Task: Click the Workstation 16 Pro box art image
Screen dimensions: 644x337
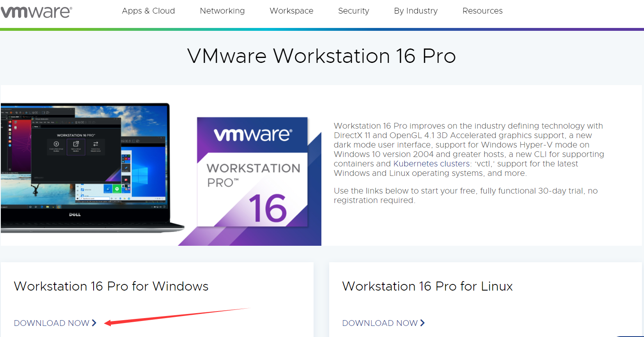Action: (x=252, y=172)
